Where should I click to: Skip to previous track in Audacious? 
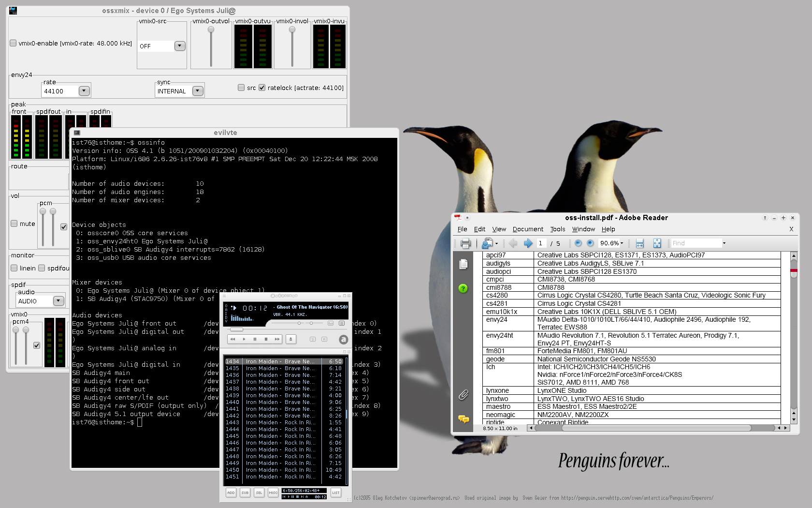tap(233, 339)
